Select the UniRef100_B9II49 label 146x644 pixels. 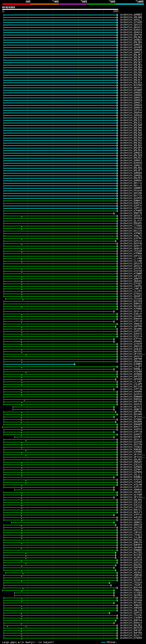click(131, 387)
